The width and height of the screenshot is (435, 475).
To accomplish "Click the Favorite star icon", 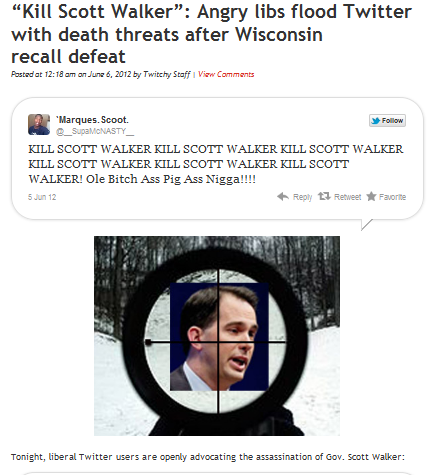I will coord(371,196).
